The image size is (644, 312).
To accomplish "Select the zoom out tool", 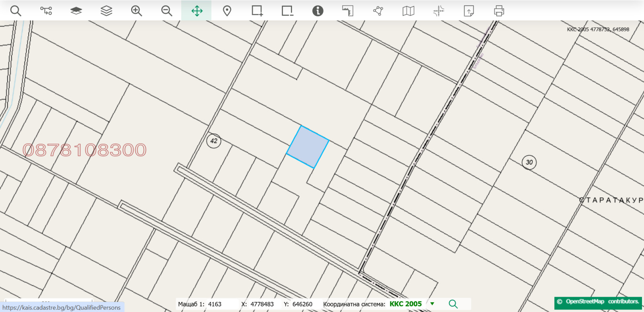I will click(167, 11).
